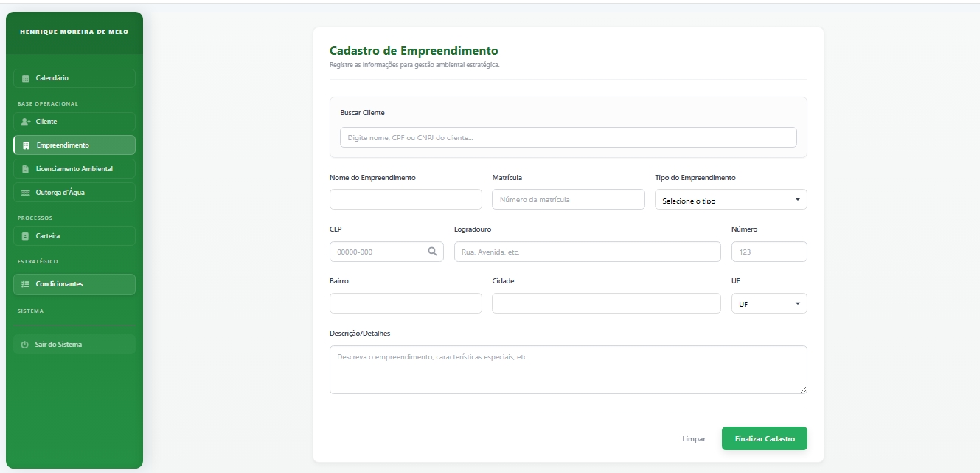The height and width of the screenshot is (473, 980).
Task: Open Condicionantes under Estratégico
Action: 74,284
